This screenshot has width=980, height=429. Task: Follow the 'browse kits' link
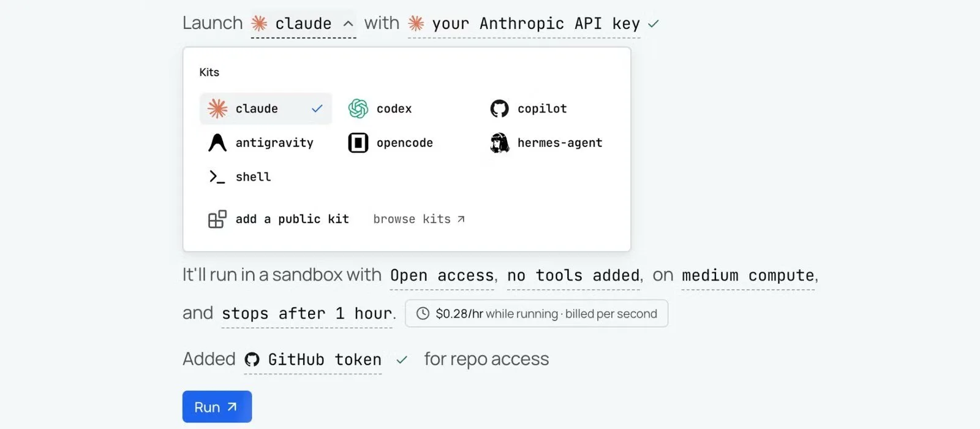point(419,219)
